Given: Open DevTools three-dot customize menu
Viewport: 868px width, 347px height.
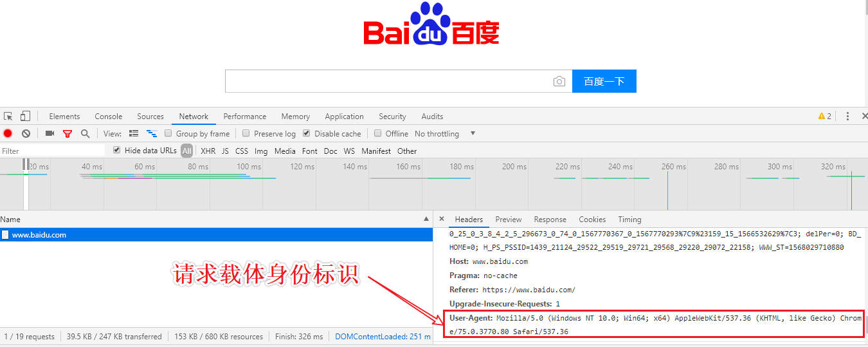Looking at the screenshot, I should point(847,117).
